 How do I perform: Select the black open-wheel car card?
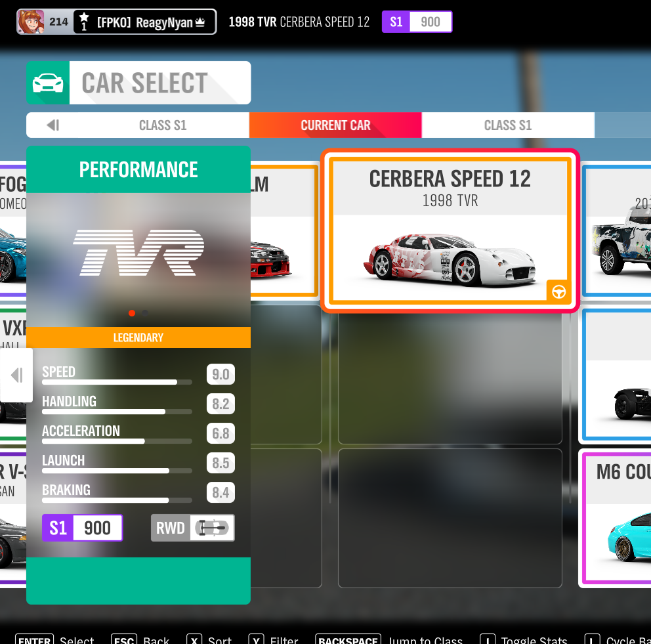coord(616,374)
